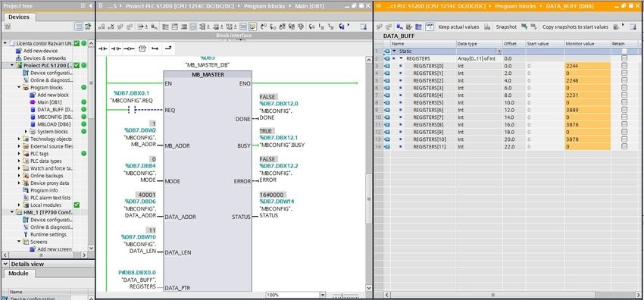Image resolution: width=644 pixels, height=300 pixels.
Task: Click the green-arrow icon right of Snapshot
Action: pos(524,27)
